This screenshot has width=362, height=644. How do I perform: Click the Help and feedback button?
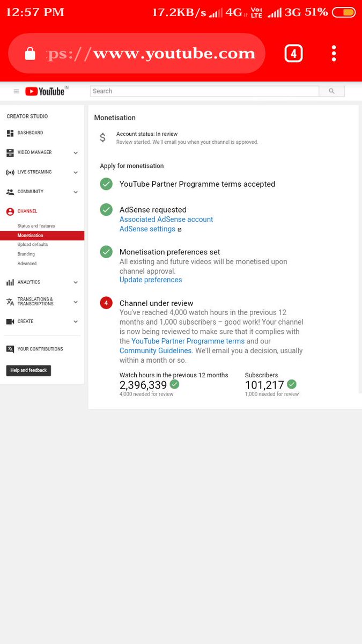(x=28, y=370)
